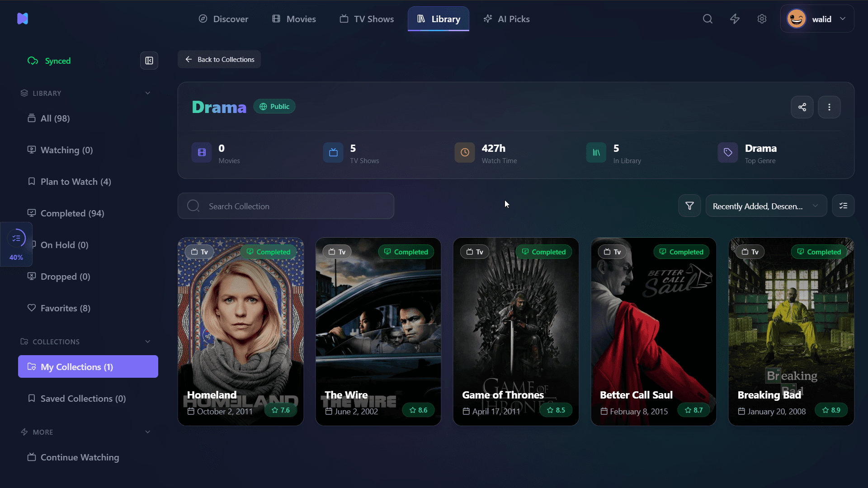The width and height of the screenshot is (868, 488).
Task: Open the search icon in top bar
Action: tap(708, 19)
